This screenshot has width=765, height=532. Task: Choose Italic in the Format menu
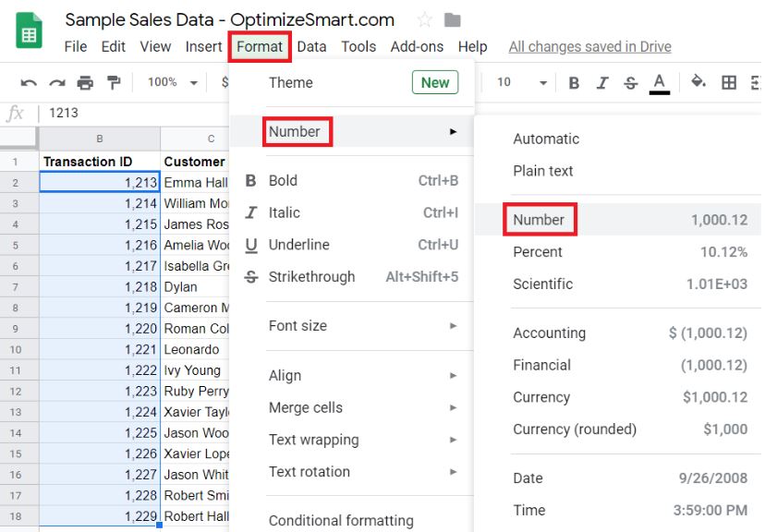tap(351, 212)
